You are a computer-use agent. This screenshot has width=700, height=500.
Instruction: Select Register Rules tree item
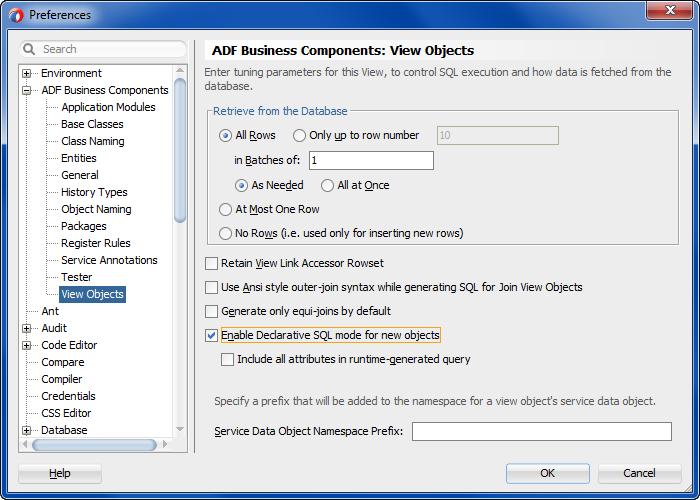96,243
